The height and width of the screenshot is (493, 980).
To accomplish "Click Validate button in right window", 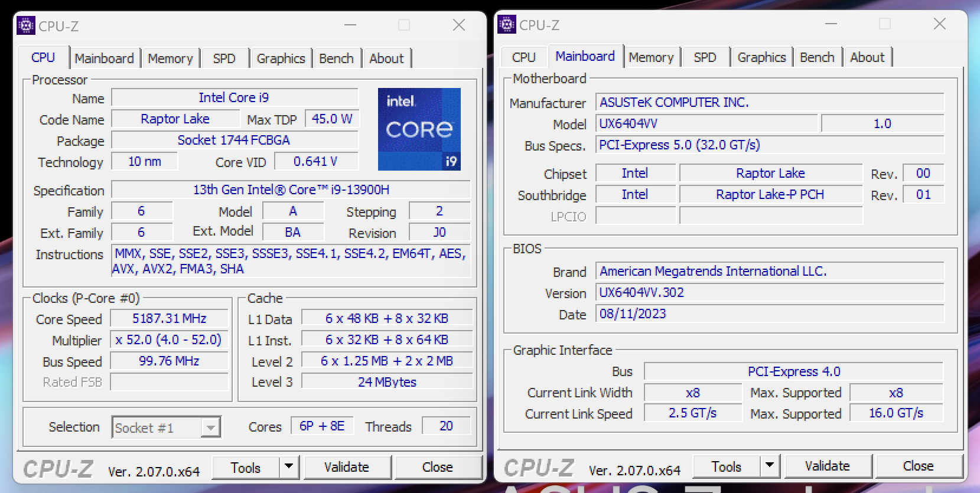I will pyautogui.click(x=828, y=466).
